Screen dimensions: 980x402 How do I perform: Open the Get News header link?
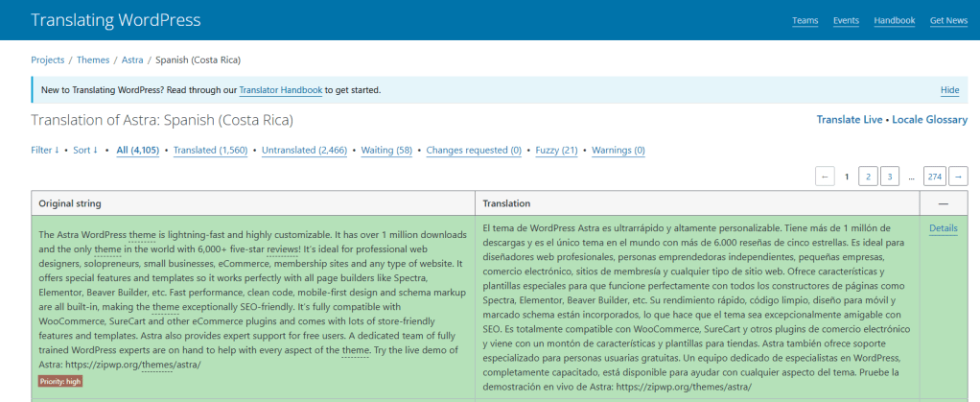(x=948, y=21)
